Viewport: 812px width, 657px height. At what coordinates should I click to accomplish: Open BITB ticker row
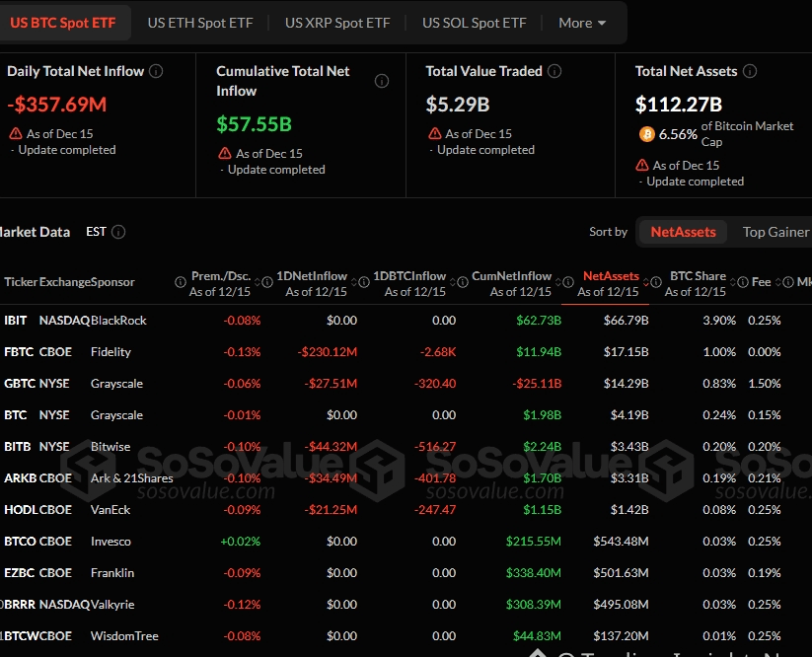tap(18, 446)
